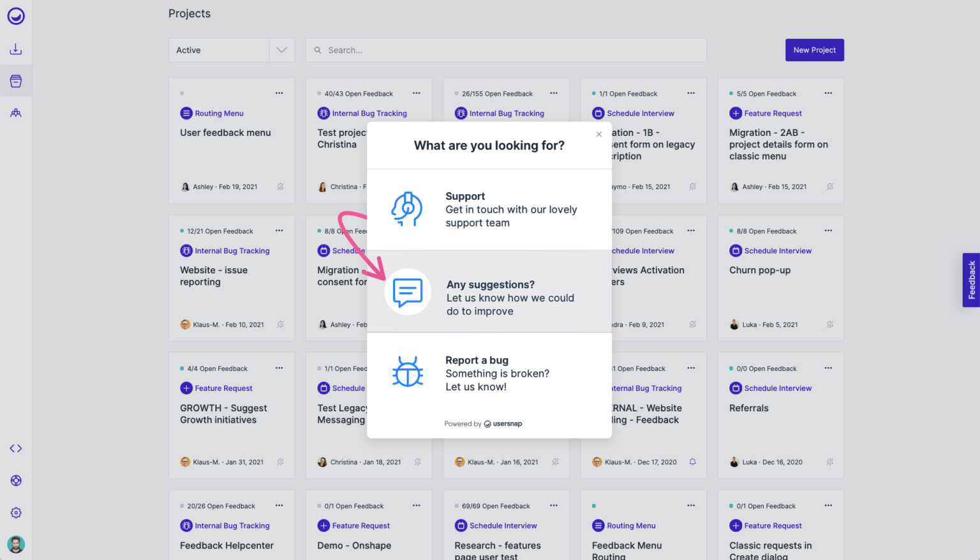Screen dimensions: 980x560
Task: Open the Active projects filter dropdown
Action: pos(281,50)
